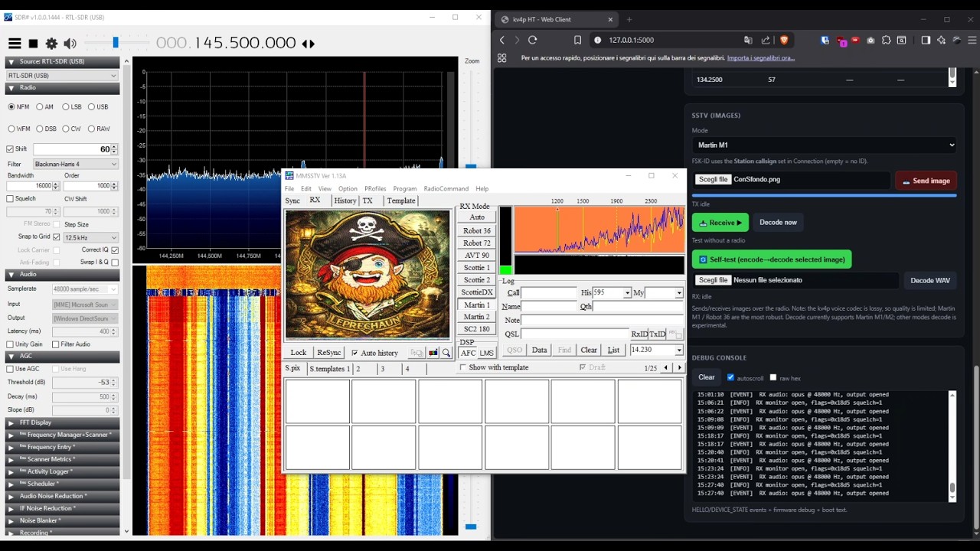Viewport: 980px width, 551px height.
Task: Open the SSTV Mode Martin M1 dropdown
Action: 825,145
